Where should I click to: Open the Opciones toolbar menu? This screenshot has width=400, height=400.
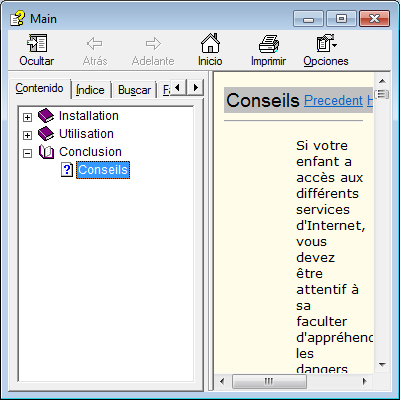pyautogui.click(x=326, y=50)
